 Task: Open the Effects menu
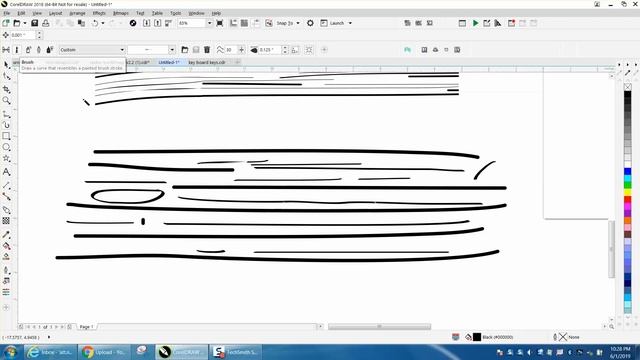click(x=99, y=13)
